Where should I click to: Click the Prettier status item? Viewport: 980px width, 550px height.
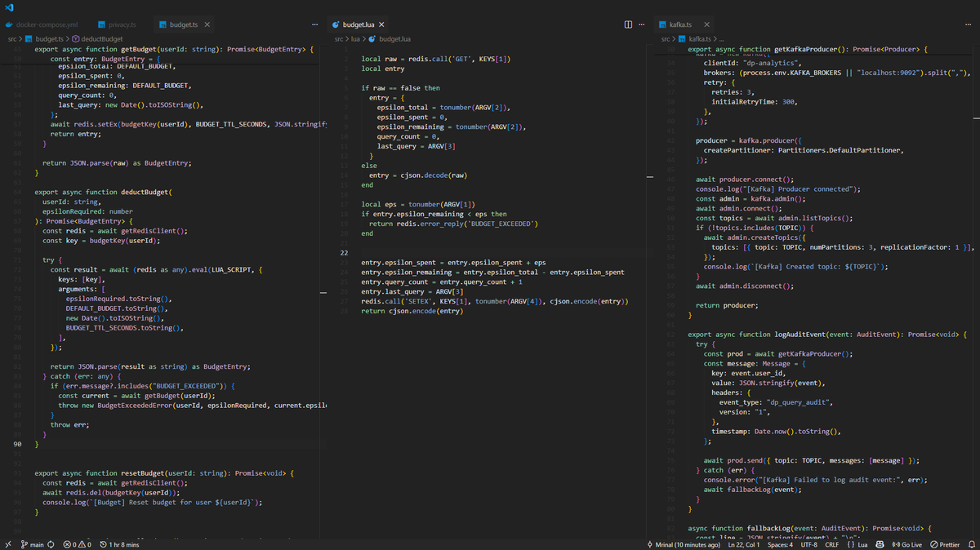point(945,544)
